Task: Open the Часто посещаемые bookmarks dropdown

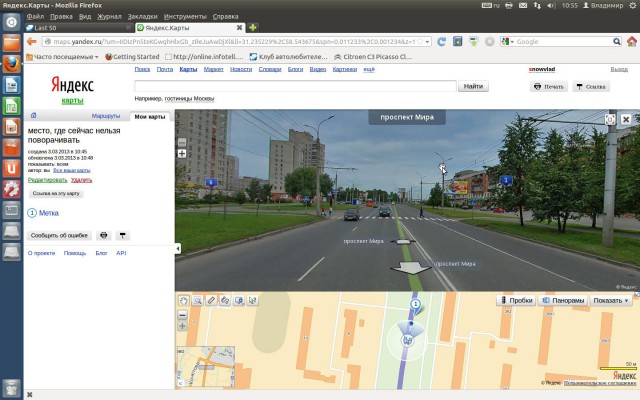Action: tap(62, 57)
